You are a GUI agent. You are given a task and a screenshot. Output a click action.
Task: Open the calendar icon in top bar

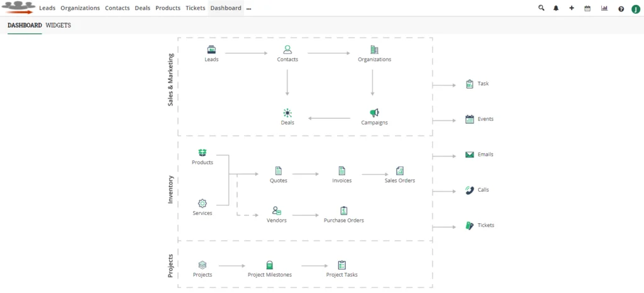pyautogui.click(x=587, y=8)
